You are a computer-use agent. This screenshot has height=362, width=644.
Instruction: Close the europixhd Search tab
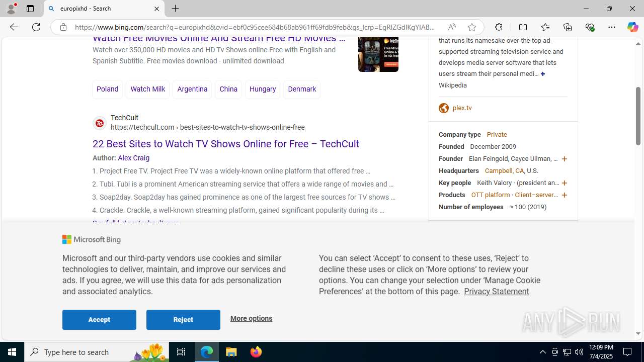pyautogui.click(x=156, y=9)
